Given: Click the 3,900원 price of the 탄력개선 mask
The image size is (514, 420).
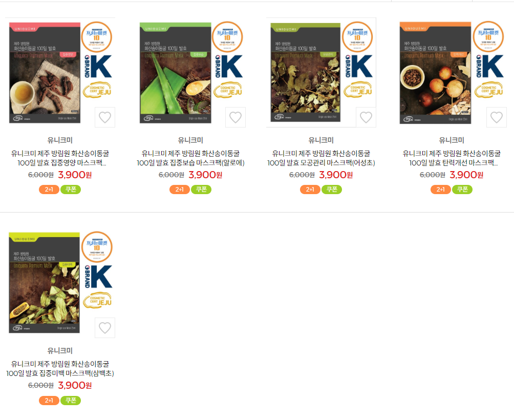Looking at the screenshot, I should [466, 175].
